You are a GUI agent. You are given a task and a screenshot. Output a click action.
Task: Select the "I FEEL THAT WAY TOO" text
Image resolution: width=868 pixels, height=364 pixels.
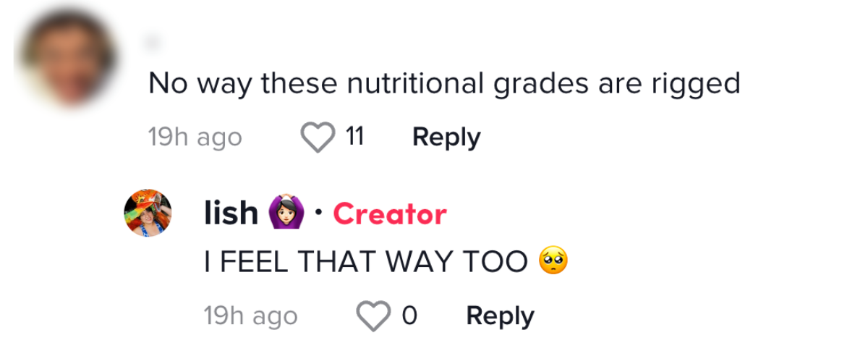(x=366, y=261)
